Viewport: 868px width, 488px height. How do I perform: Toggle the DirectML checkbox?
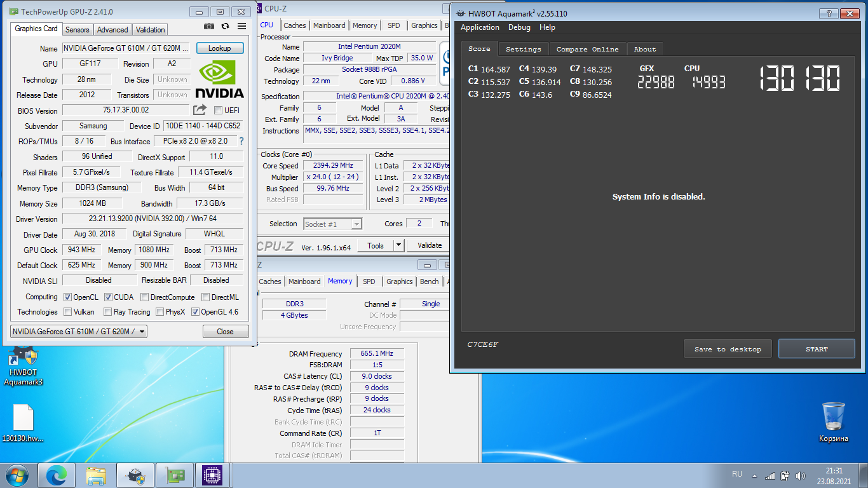click(206, 297)
